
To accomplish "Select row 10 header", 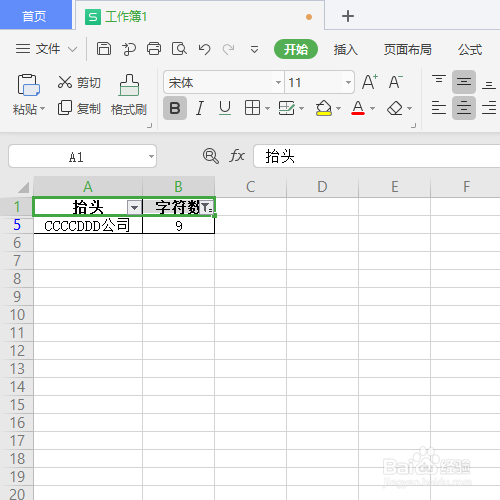I will coord(17,315).
